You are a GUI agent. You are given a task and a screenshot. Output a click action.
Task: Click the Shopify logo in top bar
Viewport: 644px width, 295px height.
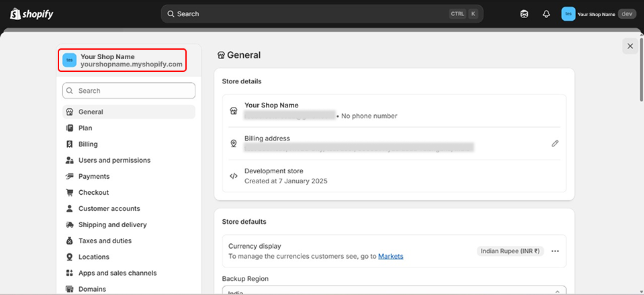pyautogui.click(x=32, y=13)
